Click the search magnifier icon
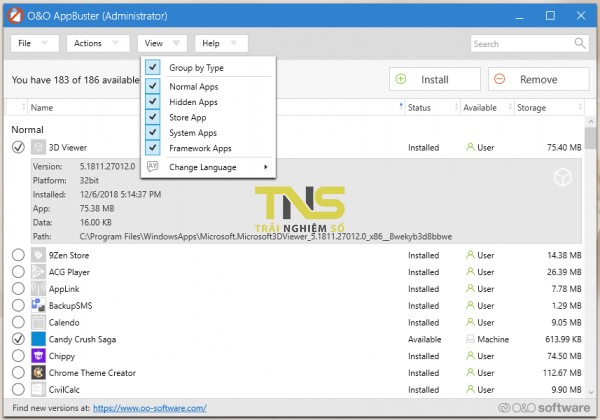Screen dimensions: 600x420 tap(580, 43)
